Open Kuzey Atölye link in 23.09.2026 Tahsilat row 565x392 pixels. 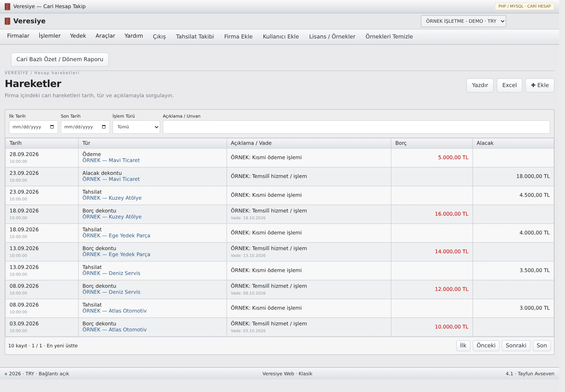pyautogui.click(x=112, y=198)
